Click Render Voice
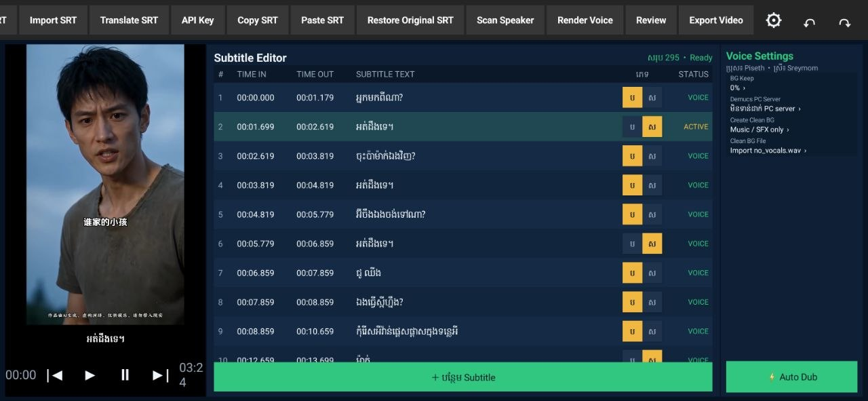 585,20
